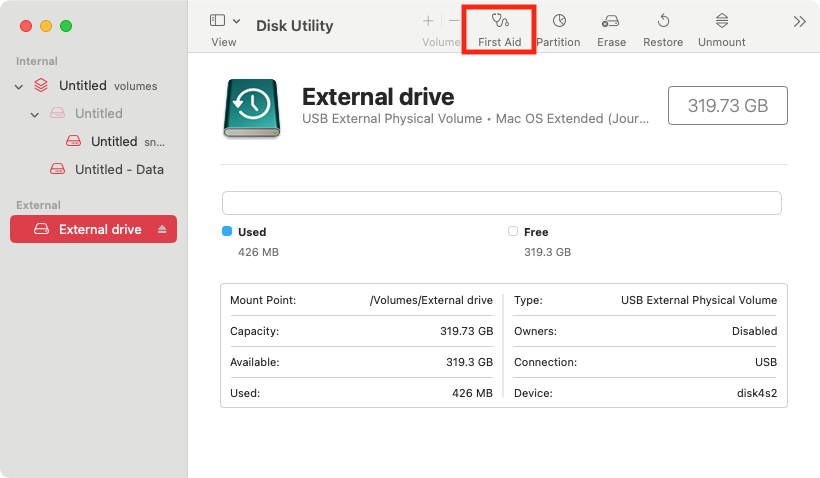
Task: Click the Time Machine drive icon
Action: [252, 108]
